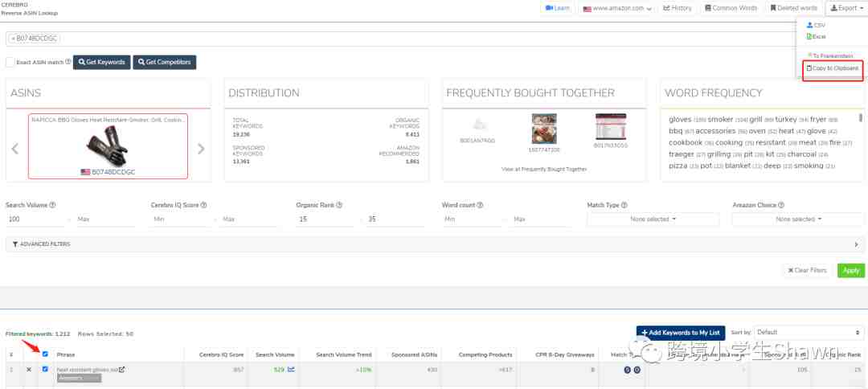Image resolution: width=868 pixels, height=389 pixels.
Task: Click the green Apply button
Action: 851,271
